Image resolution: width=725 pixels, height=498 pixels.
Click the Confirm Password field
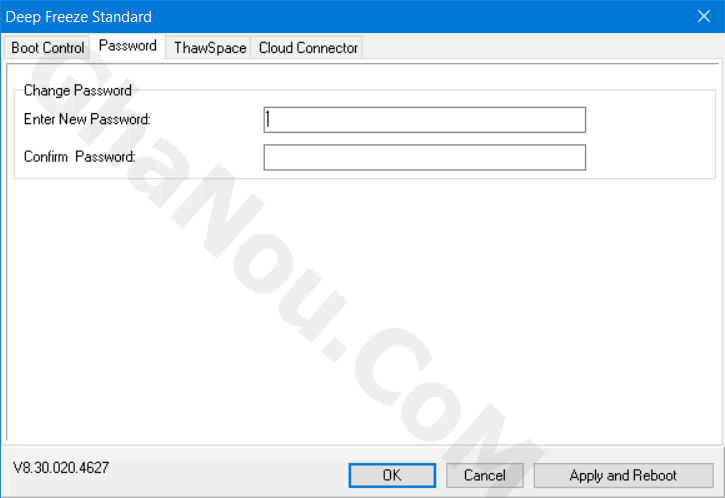coord(424,157)
